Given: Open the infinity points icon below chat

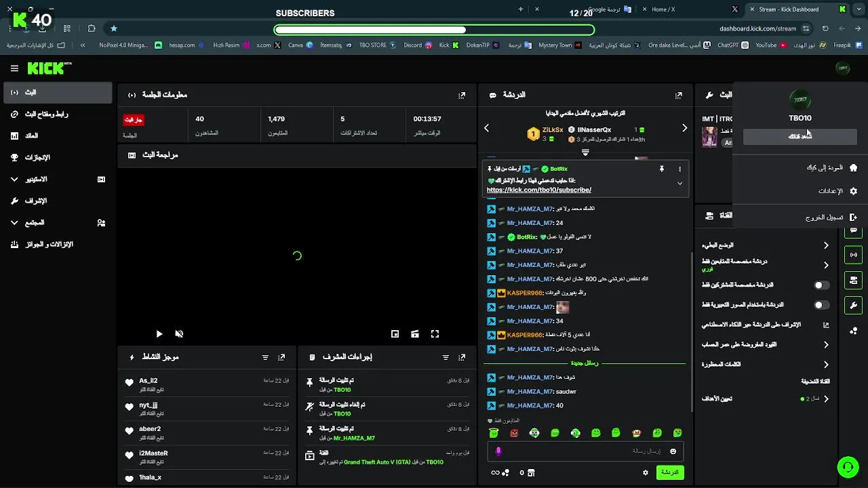Looking at the screenshot, I should [x=495, y=472].
